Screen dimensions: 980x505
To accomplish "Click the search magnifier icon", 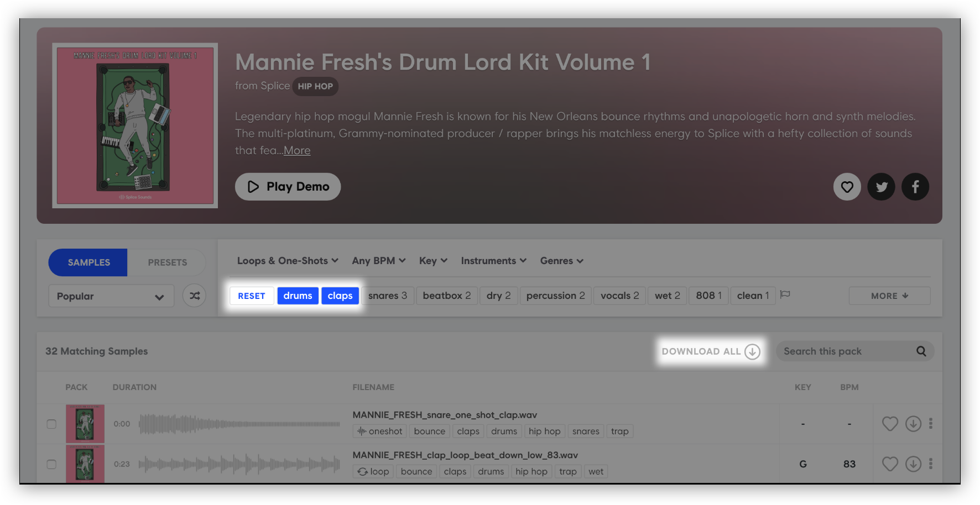I will pos(921,351).
